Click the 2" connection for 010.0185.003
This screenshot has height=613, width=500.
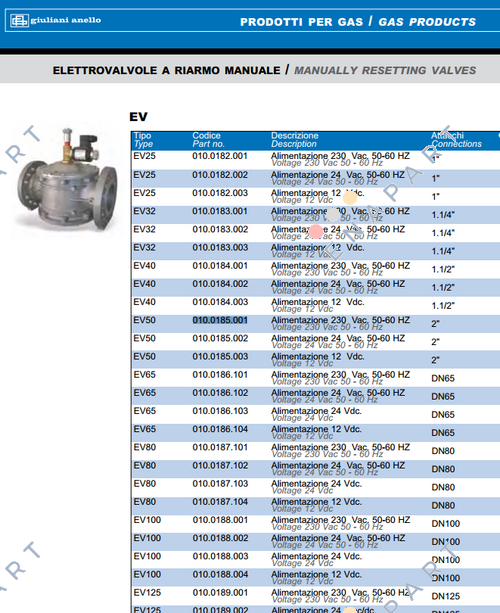click(x=435, y=360)
